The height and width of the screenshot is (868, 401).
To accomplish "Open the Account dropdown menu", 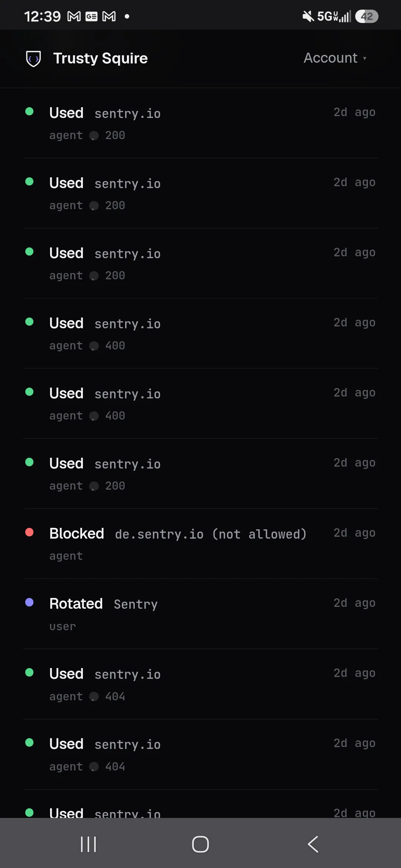I will pyautogui.click(x=335, y=58).
